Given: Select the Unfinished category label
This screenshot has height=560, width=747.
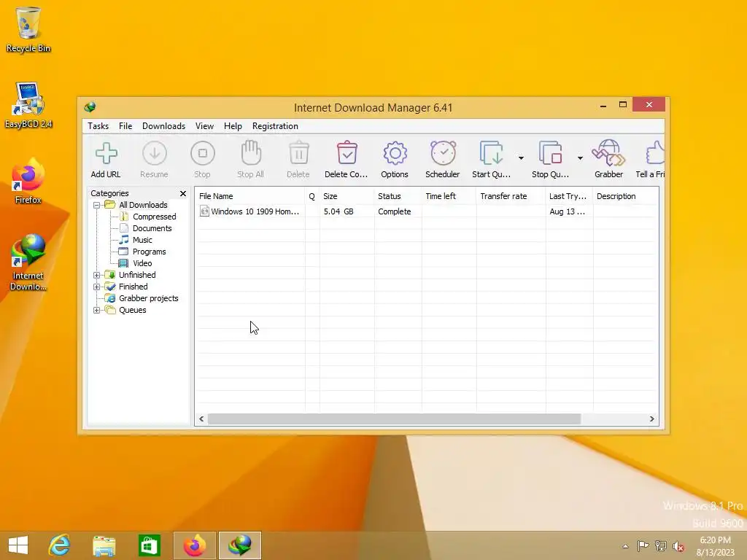Looking at the screenshot, I should (x=137, y=275).
